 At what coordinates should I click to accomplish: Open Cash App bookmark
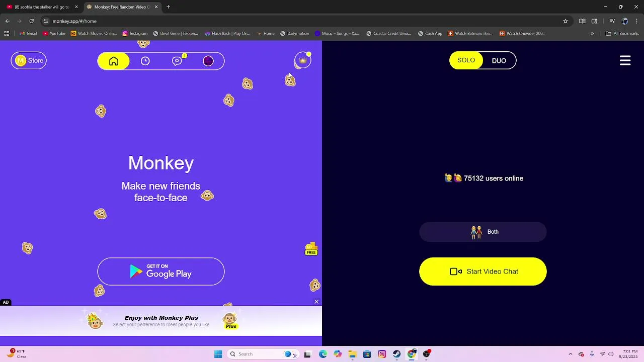click(x=430, y=34)
